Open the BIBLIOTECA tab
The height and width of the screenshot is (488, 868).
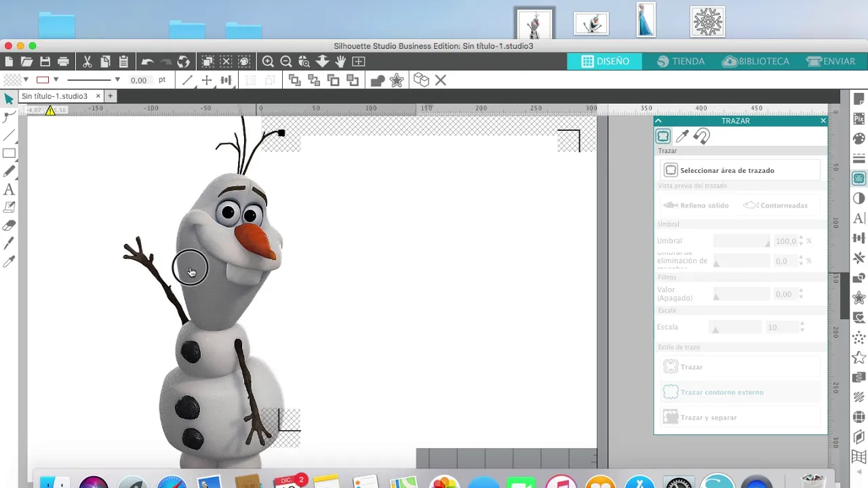coord(755,61)
